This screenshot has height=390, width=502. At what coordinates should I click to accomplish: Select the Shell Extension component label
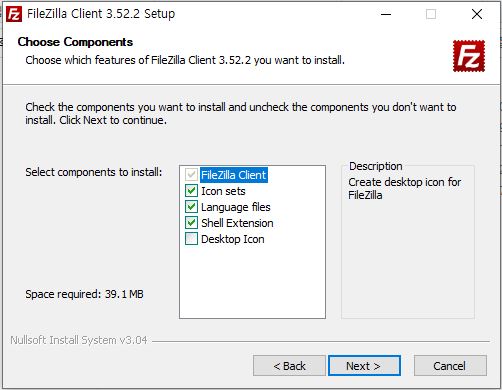pos(237,223)
